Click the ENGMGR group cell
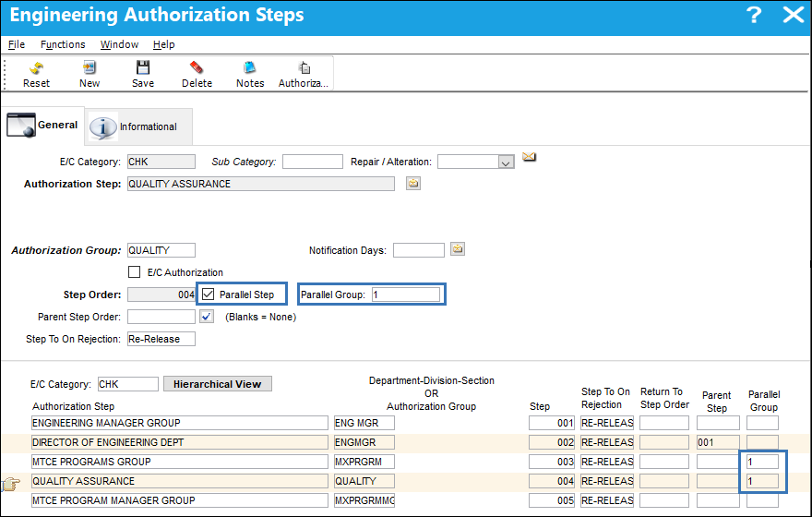The height and width of the screenshot is (517, 812). [x=364, y=442]
